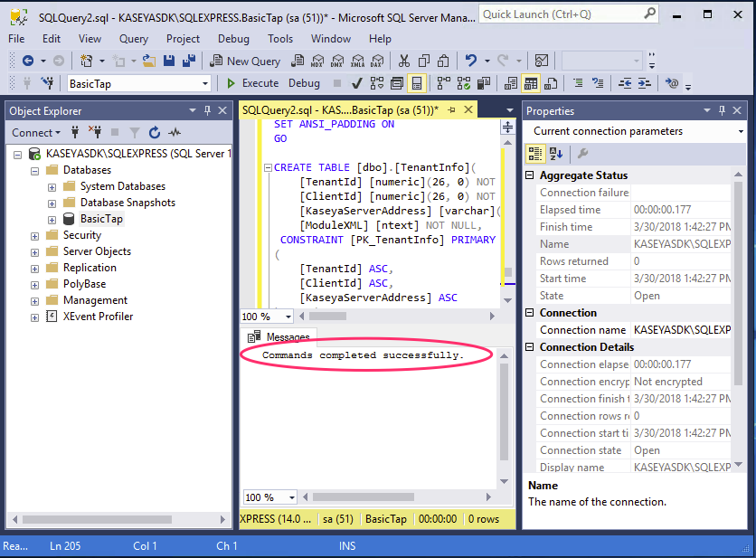Specify values for template parameters icon

[672, 83]
